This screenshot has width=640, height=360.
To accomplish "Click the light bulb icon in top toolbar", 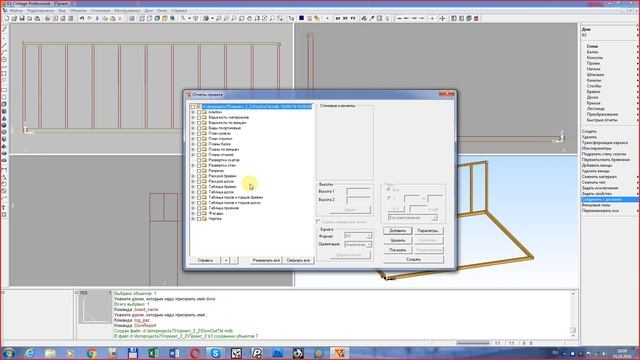I will click(387, 18).
